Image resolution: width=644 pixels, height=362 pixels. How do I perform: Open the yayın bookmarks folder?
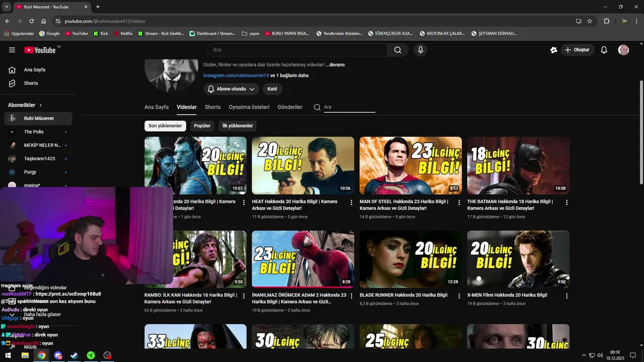[x=250, y=34]
